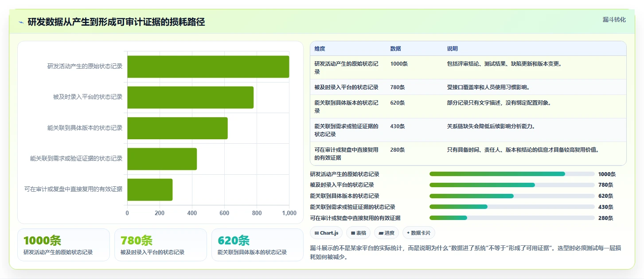Click the table cell 280条

tap(398, 150)
